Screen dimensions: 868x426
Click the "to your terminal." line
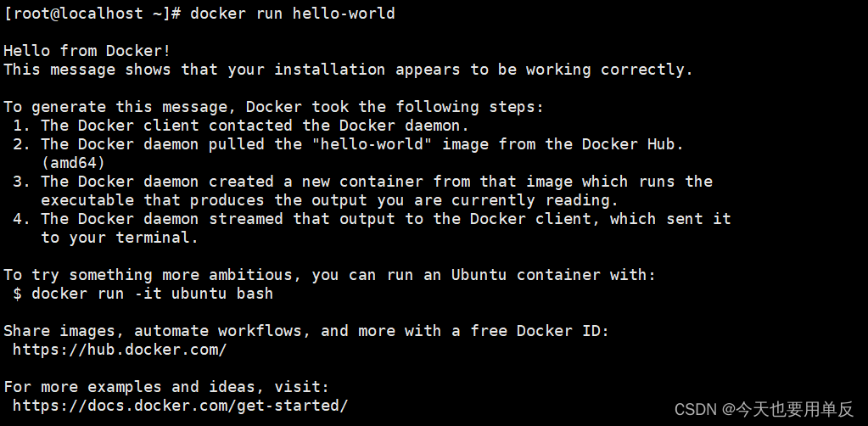tap(119, 238)
